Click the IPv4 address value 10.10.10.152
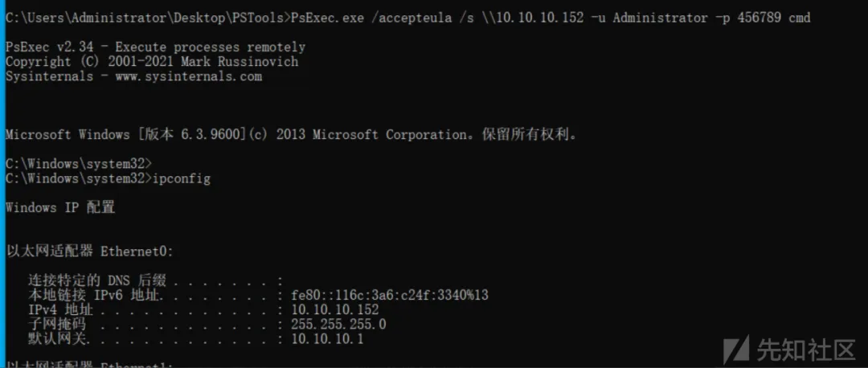Viewport: 868px width, 368px height. tap(334, 309)
